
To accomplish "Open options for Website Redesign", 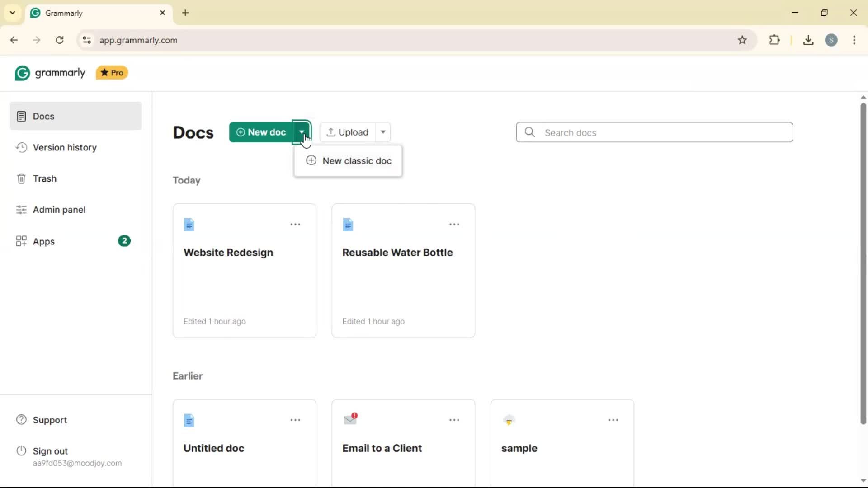I will pos(296,225).
